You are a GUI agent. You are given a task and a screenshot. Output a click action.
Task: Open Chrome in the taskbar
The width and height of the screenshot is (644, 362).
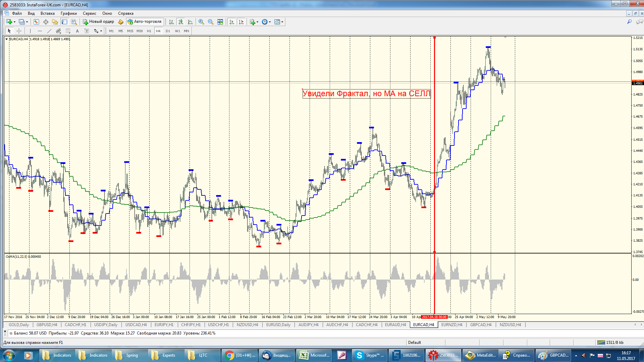240,355
